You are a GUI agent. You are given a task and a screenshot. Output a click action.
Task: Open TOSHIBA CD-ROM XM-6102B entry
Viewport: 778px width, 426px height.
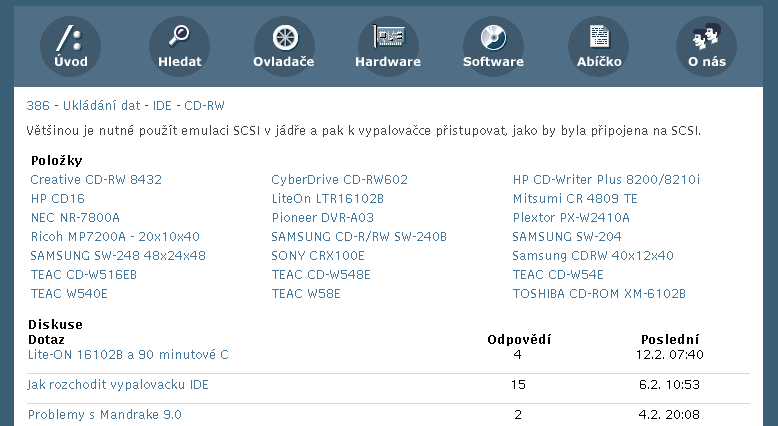[599, 294]
